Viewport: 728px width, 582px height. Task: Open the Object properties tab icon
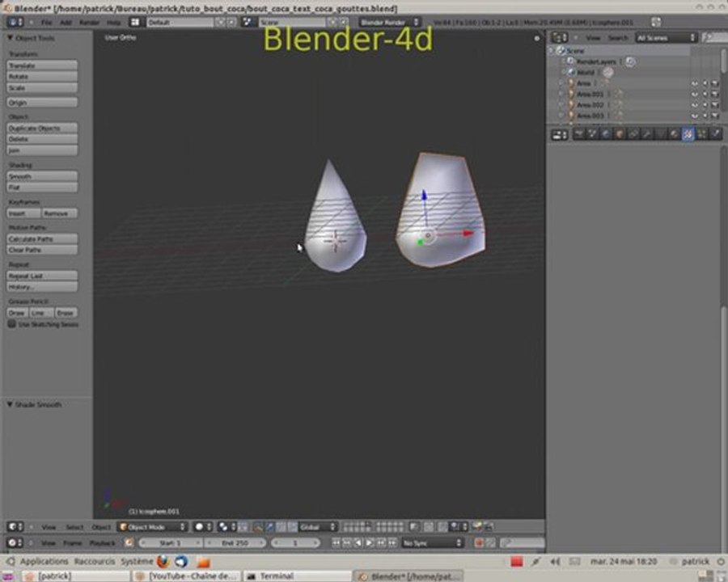620,134
